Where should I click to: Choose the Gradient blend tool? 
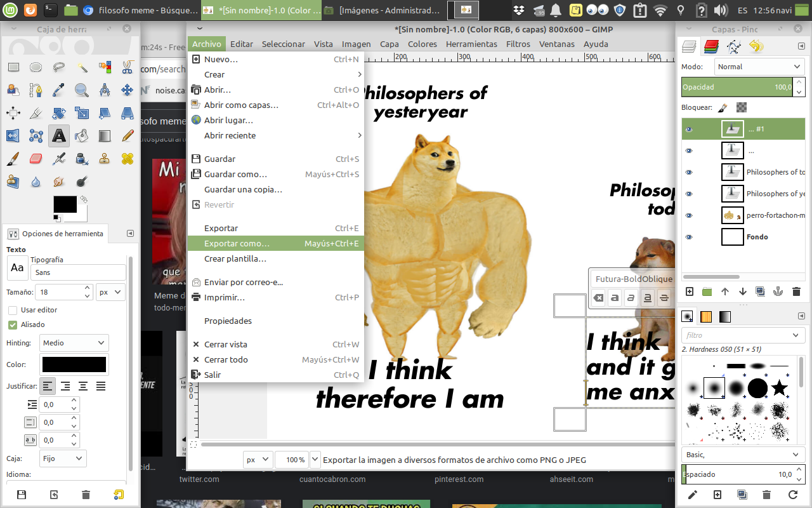(x=105, y=136)
